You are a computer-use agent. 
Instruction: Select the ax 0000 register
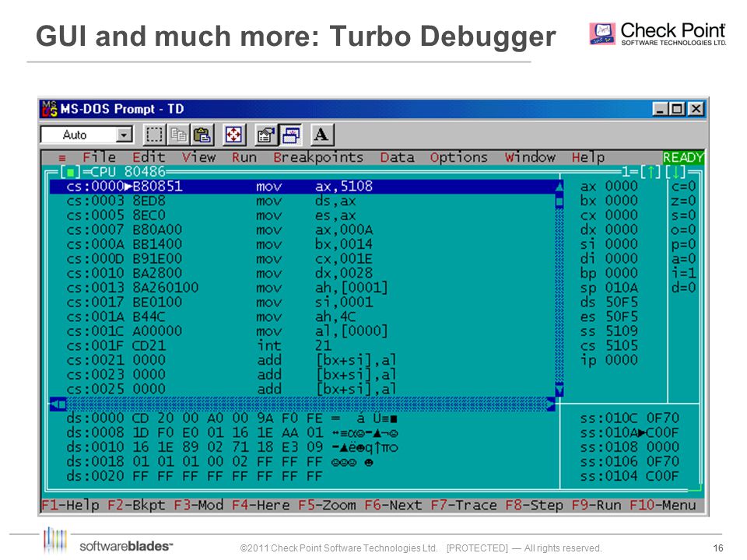[x=608, y=186]
